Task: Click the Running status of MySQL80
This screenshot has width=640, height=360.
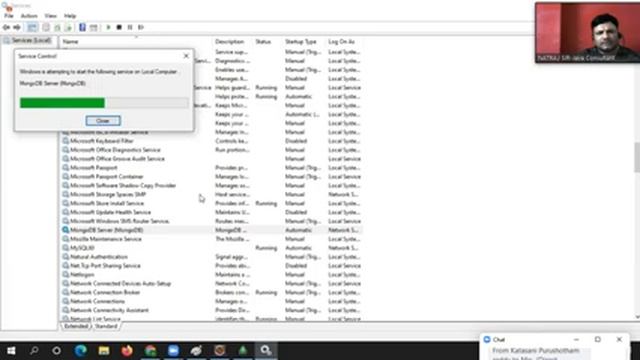Action: [x=266, y=248]
